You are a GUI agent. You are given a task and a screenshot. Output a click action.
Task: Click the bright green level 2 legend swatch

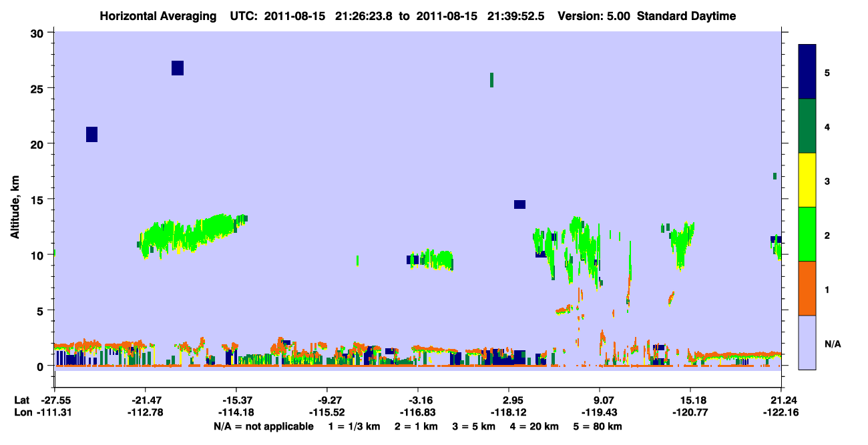pyautogui.click(x=807, y=234)
